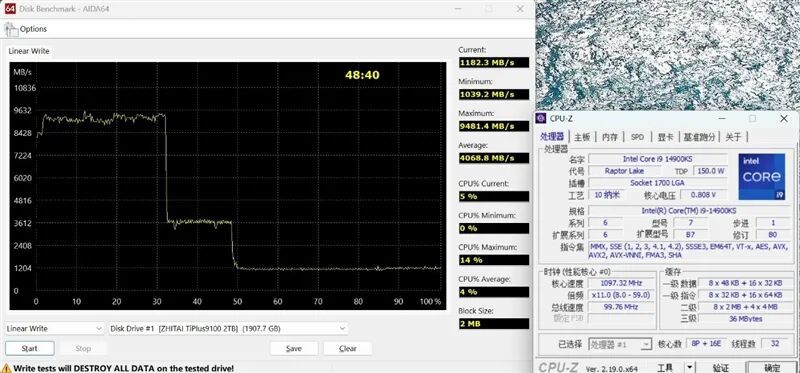800x373 pixels.
Task: Open the 工具 dropdown arrow in CPU-Z
Action: click(x=689, y=367)
